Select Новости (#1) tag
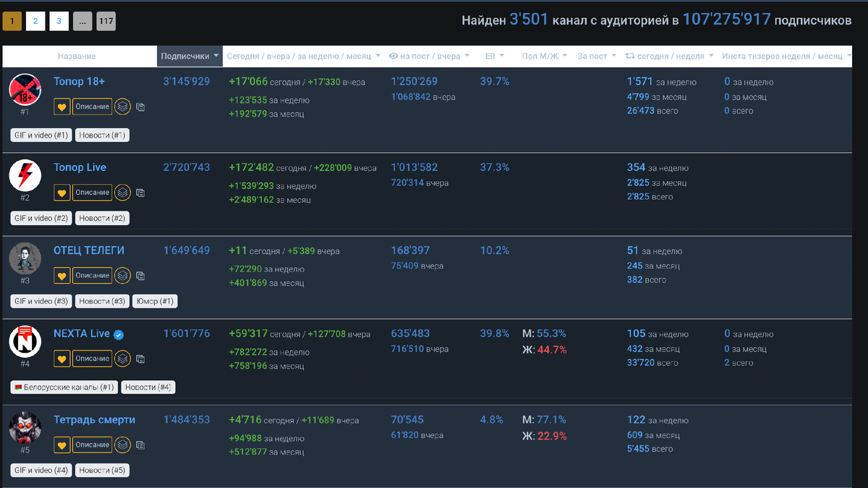 coord(103,135)
